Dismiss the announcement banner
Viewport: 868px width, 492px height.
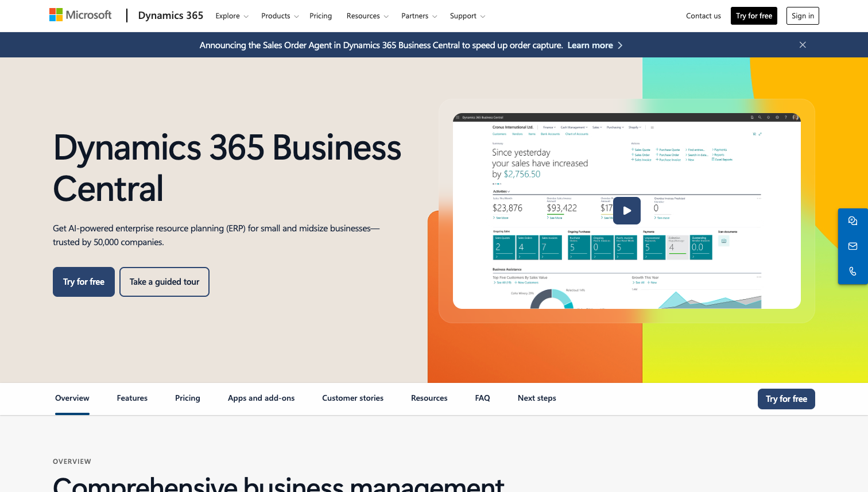(803, 45)
